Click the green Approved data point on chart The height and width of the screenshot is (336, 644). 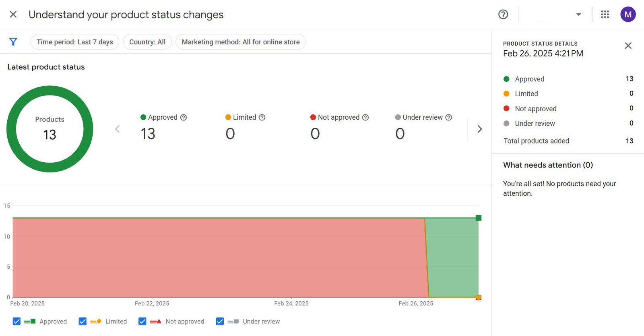click(478, 218)
